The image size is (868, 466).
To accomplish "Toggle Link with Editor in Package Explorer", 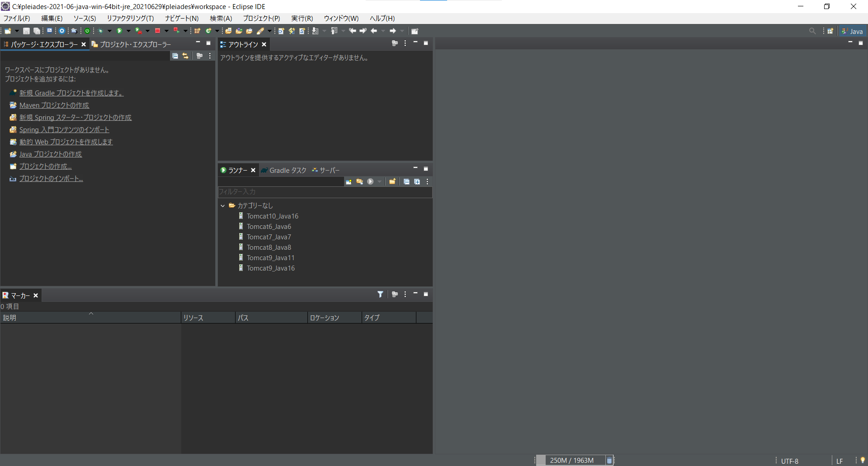I will pos(185,56).
